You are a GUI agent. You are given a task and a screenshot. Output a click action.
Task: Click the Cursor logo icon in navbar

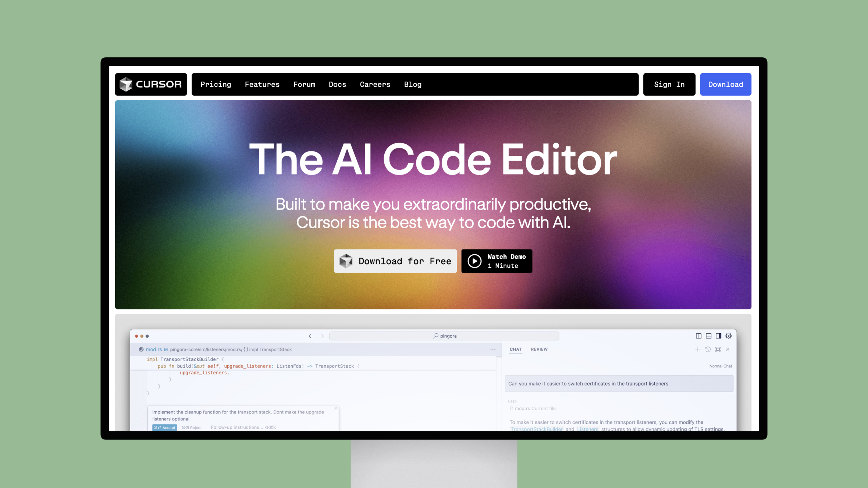(125, 84)
